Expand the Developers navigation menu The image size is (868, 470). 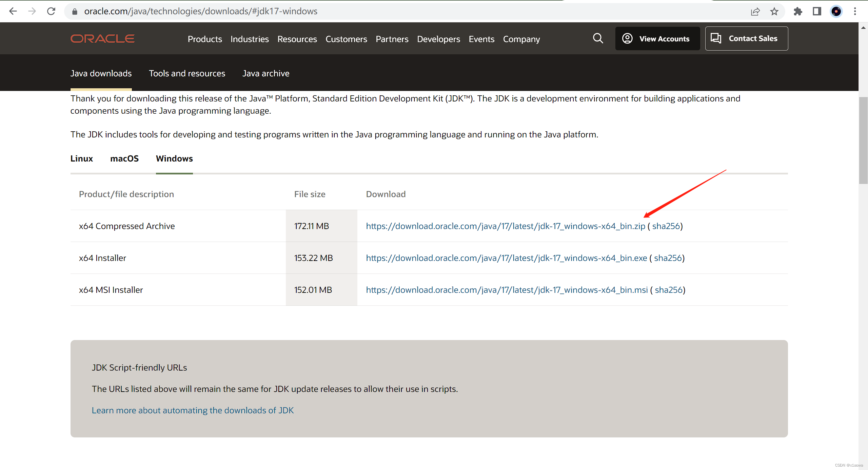click(x=438, y=39)
